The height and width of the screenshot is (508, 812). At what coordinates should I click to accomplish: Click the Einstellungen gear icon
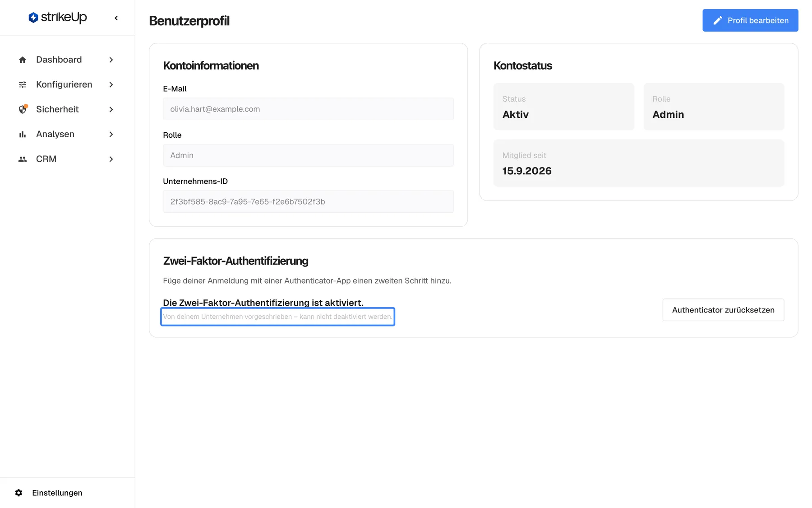click(x=18, y=493)
